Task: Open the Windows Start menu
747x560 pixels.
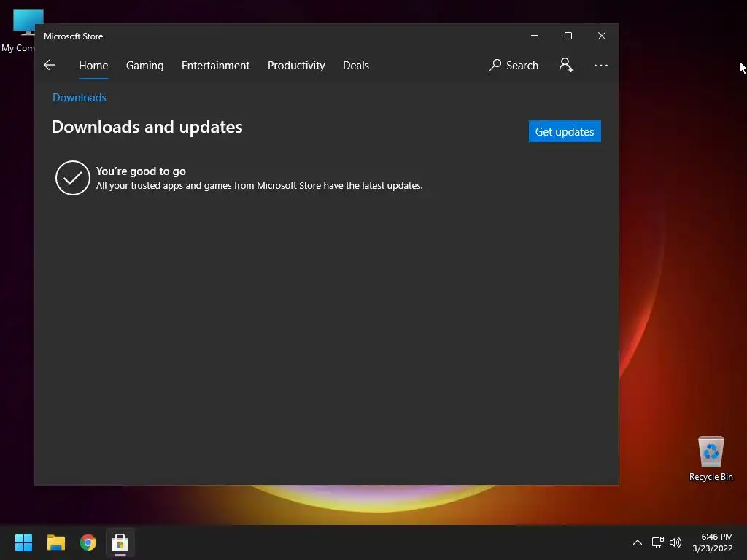Action: pyautogui.click(x=23, y=542)
